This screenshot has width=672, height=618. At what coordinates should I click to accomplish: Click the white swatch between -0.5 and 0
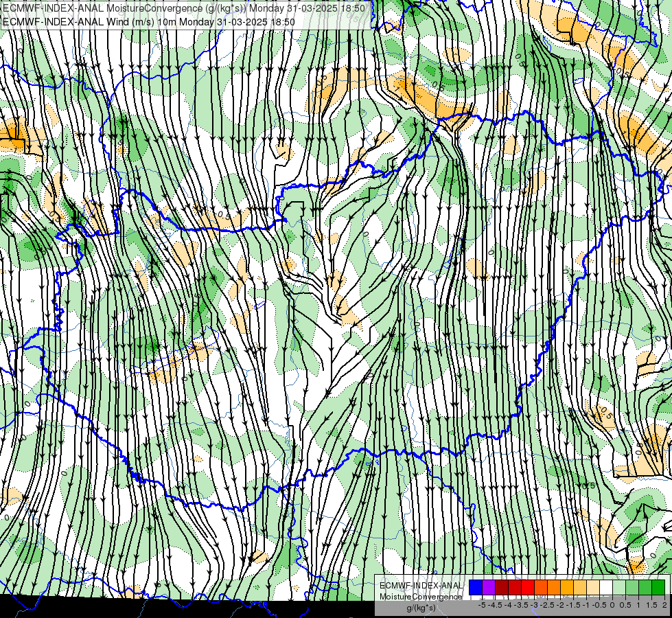(606, 588)
